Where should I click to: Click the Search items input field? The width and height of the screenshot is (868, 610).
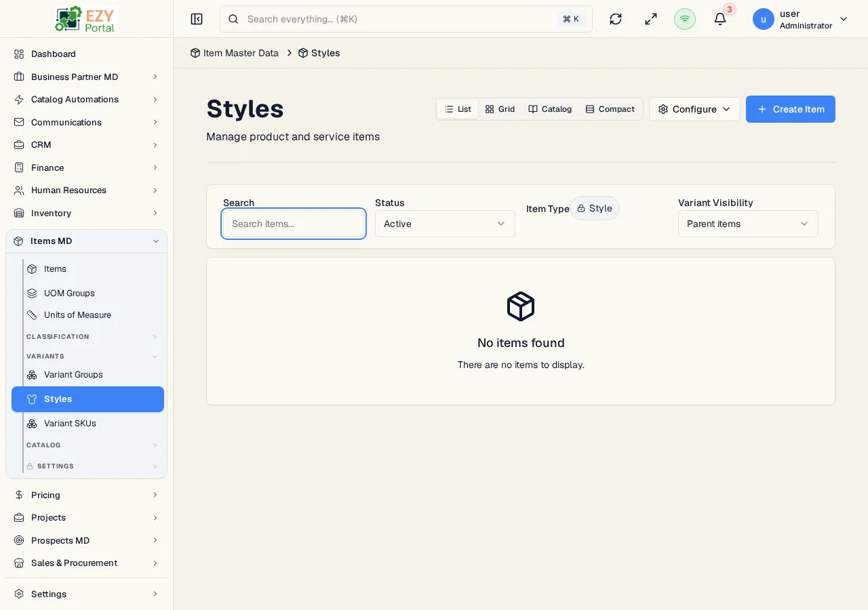pyautogui.click(x=294, y=224)
